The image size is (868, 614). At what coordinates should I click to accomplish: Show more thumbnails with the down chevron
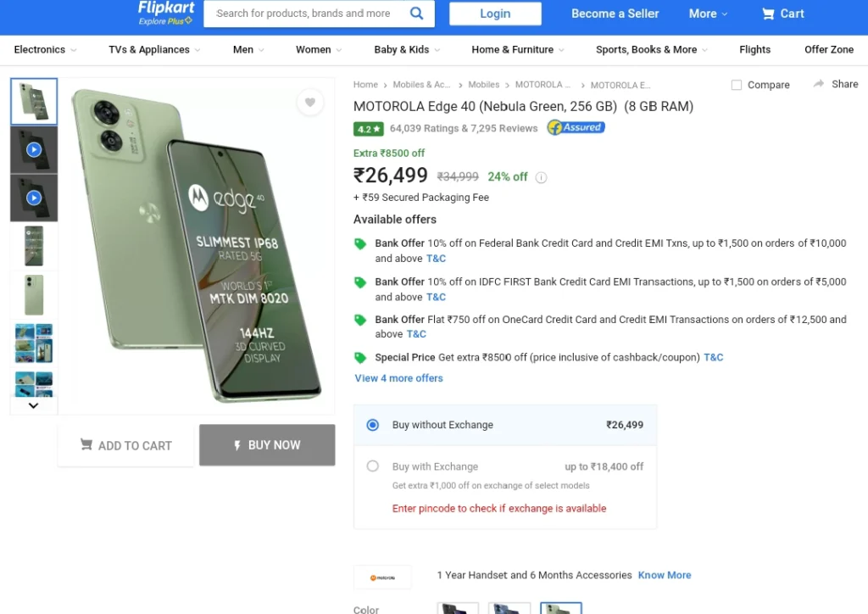(33, 405)
